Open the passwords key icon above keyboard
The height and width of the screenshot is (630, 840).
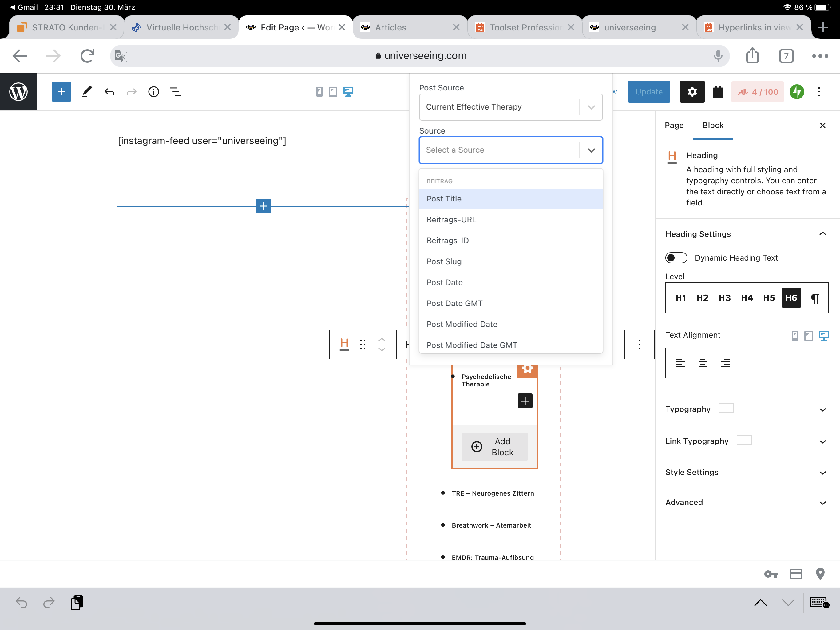pyautogui.click(x=771, y=574)
